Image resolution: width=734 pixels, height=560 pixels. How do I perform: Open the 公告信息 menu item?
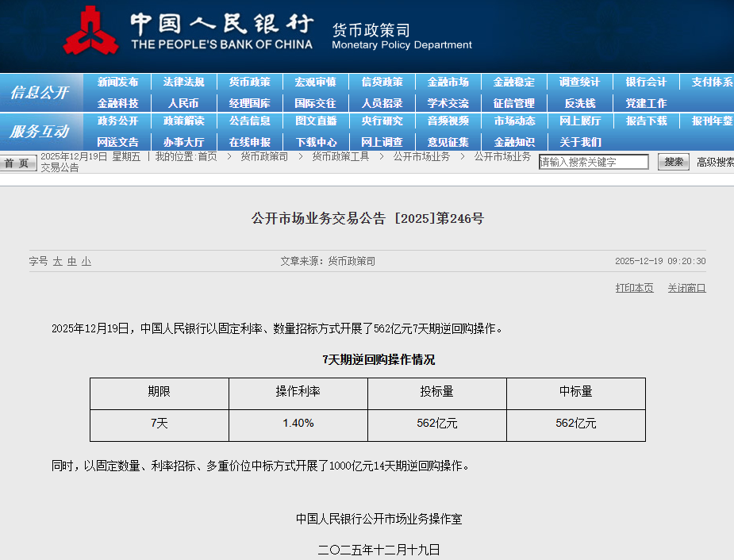(249, 121)
